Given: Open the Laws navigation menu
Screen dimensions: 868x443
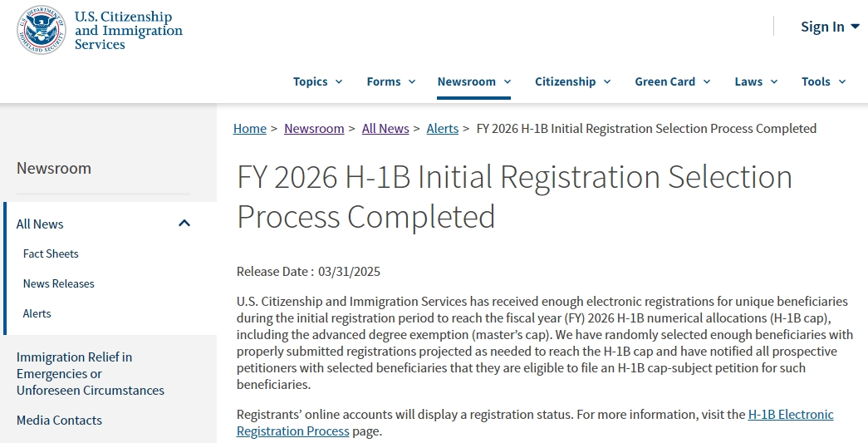Looking at the screenshot, I should pos(756,81).
